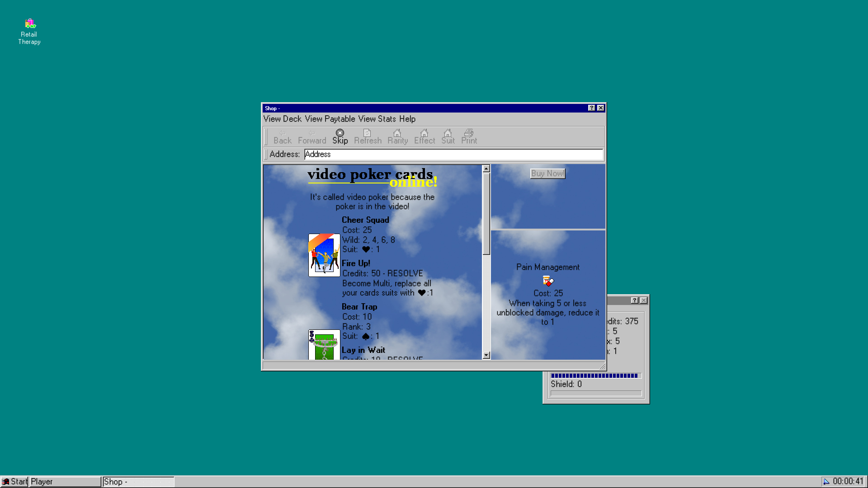
Task: Click the Start button on taskbar
Action: pyautogui.click(x=14, y=482)
